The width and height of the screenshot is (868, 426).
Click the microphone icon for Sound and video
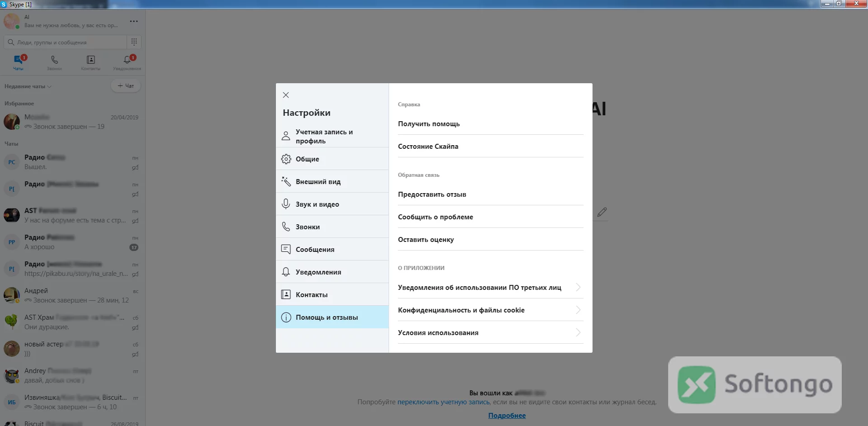coord(286,204)
